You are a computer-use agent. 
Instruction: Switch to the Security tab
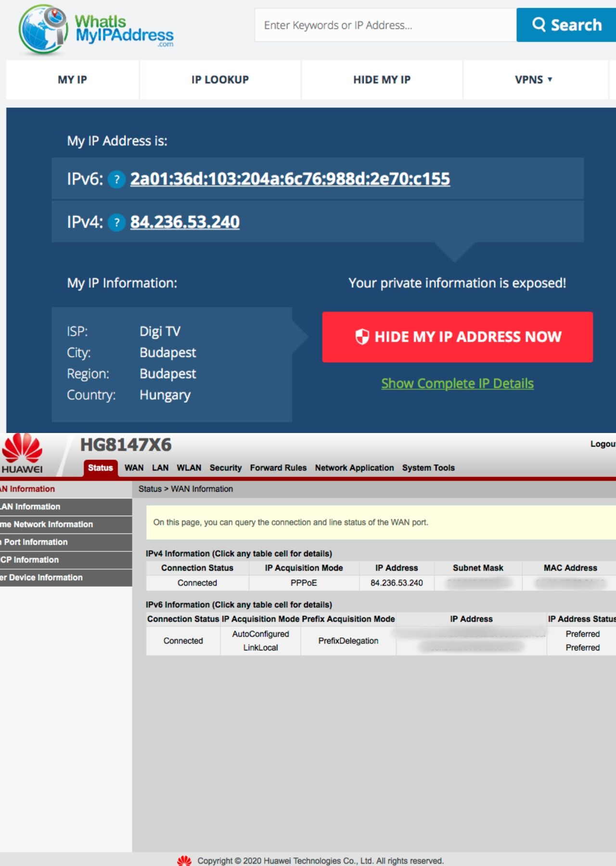[226, 468]
